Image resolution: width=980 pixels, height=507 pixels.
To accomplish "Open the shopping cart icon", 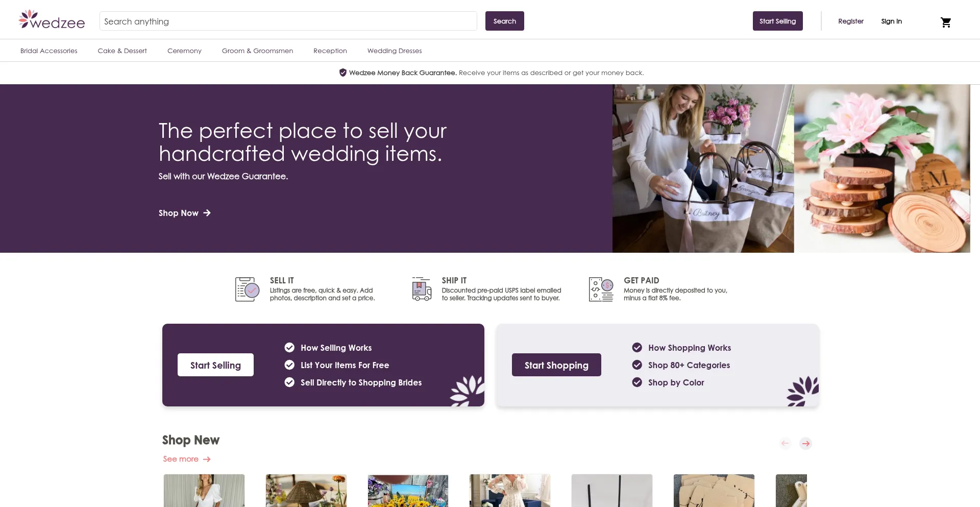I will point(946,22).
